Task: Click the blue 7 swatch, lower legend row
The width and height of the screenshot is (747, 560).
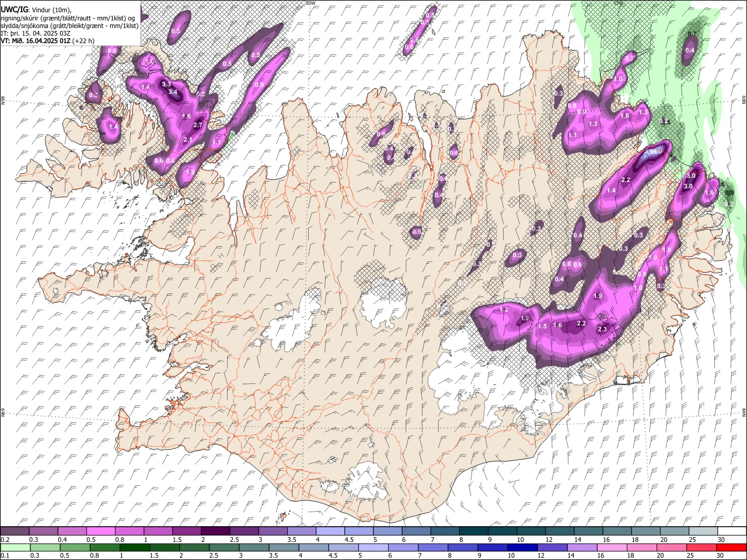Action: (432, 547)
